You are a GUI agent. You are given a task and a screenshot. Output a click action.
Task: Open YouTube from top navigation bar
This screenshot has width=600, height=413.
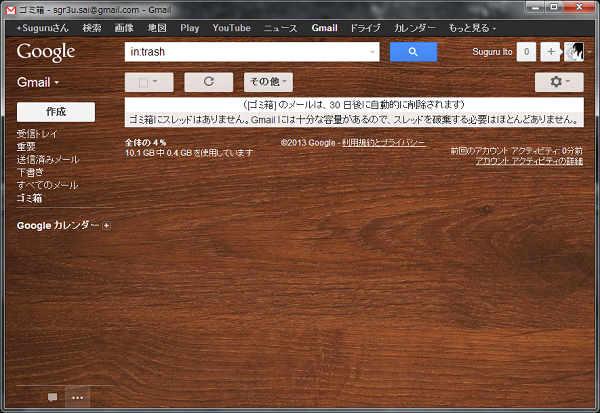pos(231,28)
